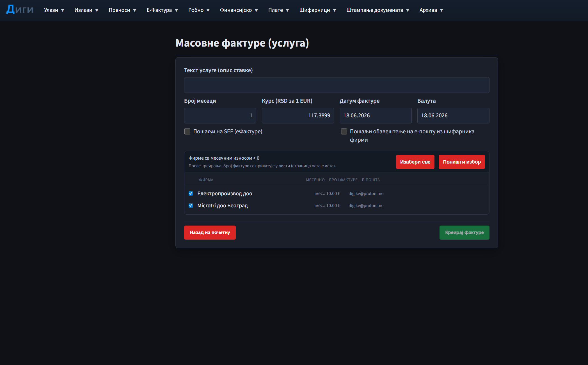The image size is (588, 365).
Task: Open the Улази menu
Action: [x=54, y=10]
